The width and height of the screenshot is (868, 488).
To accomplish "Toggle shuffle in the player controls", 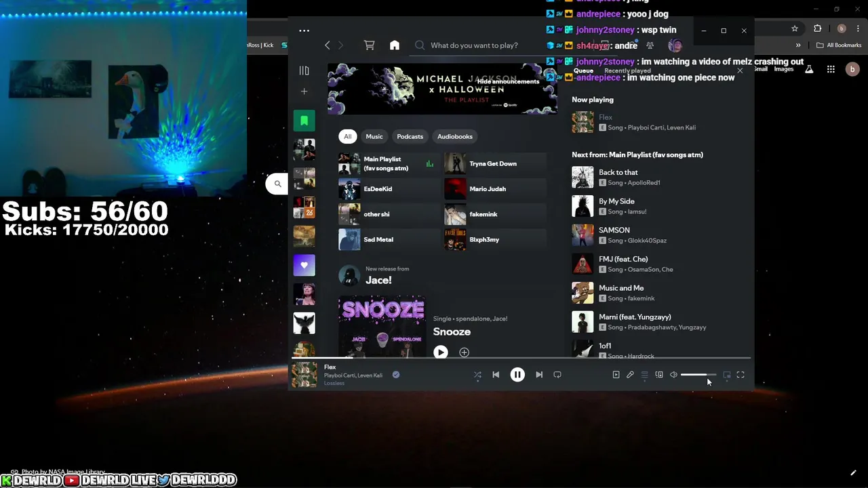I will tap(477, 375).
